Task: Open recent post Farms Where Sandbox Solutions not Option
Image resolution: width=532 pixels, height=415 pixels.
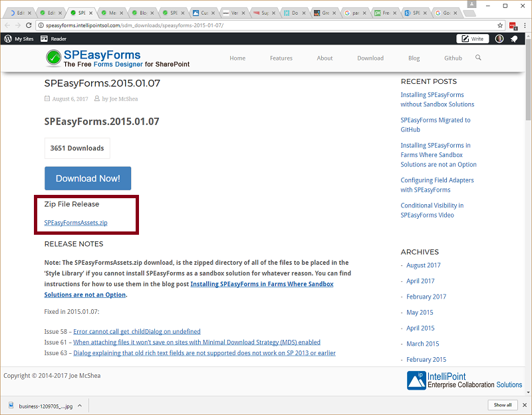Action: pos(438,155)
